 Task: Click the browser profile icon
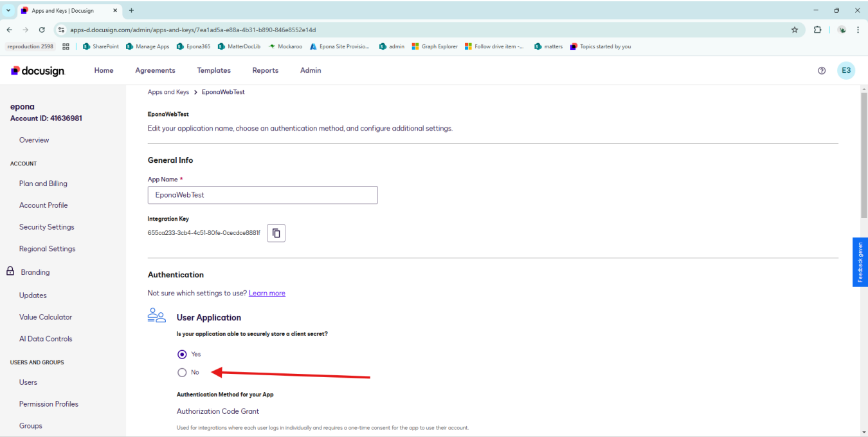[842, 30]
